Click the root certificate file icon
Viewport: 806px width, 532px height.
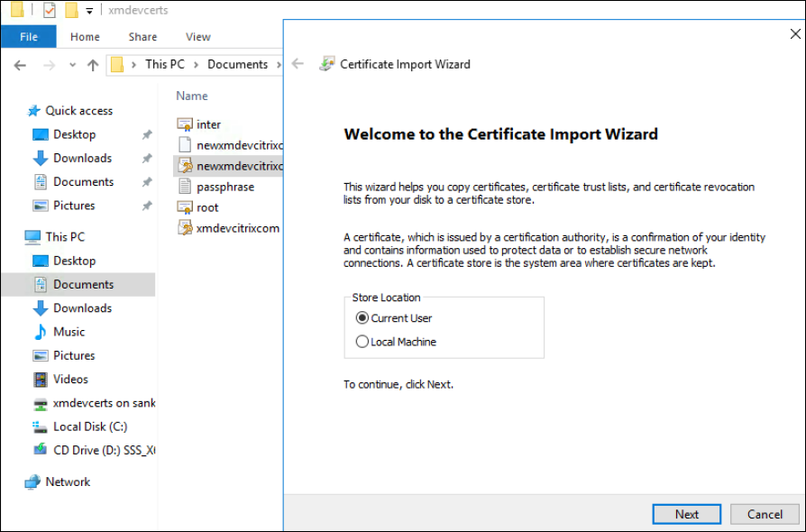(x=184, y=207)
